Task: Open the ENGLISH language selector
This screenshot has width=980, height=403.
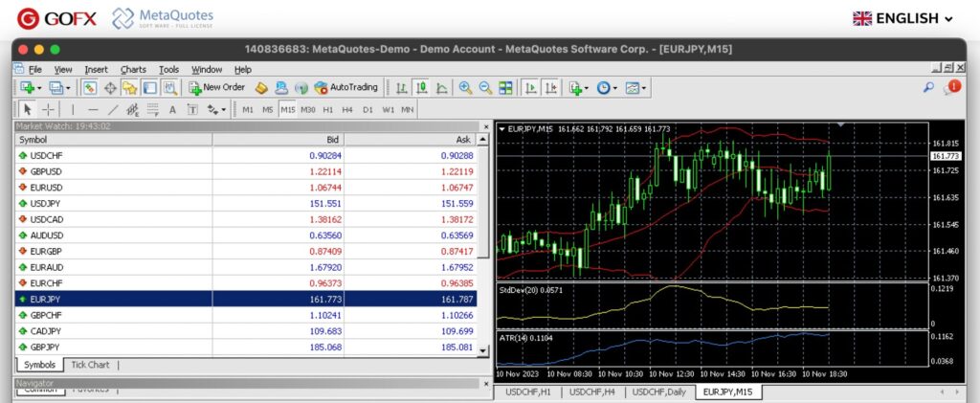Action: point(903,18)
